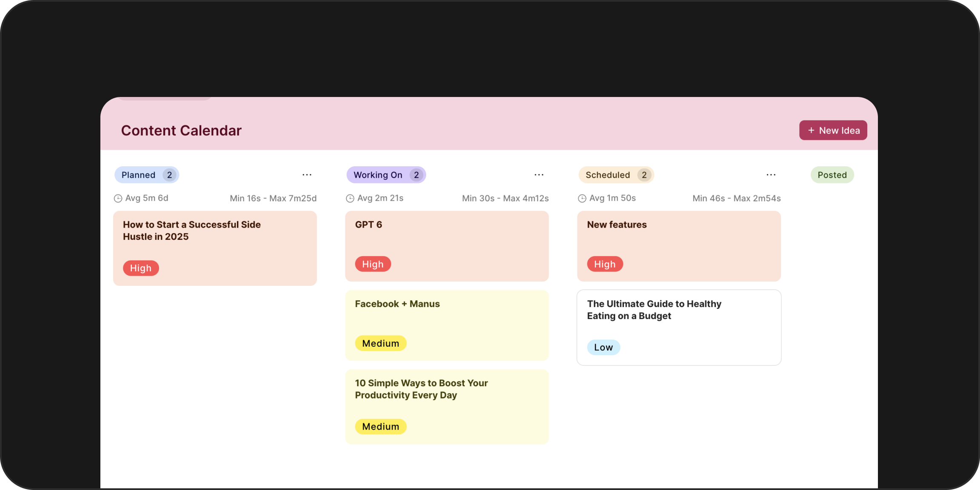This screenshot has height=490, width=980.
Task: Click clock icon in Scheduled column
Action: point(582,199)
